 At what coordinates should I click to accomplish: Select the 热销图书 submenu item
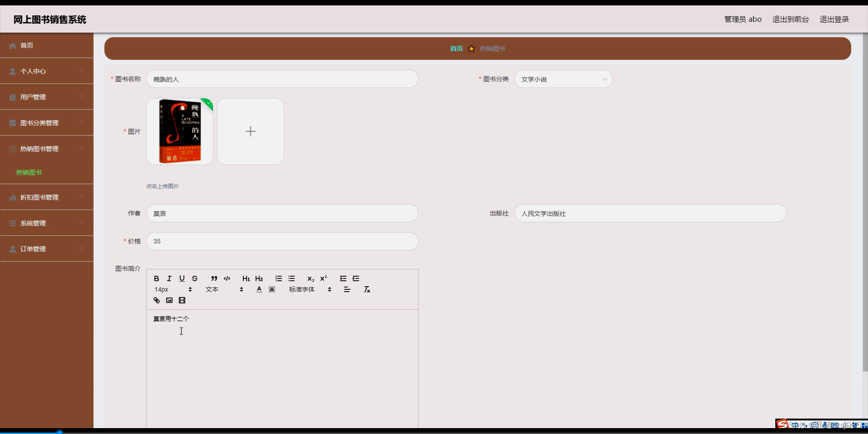point(29,172)
